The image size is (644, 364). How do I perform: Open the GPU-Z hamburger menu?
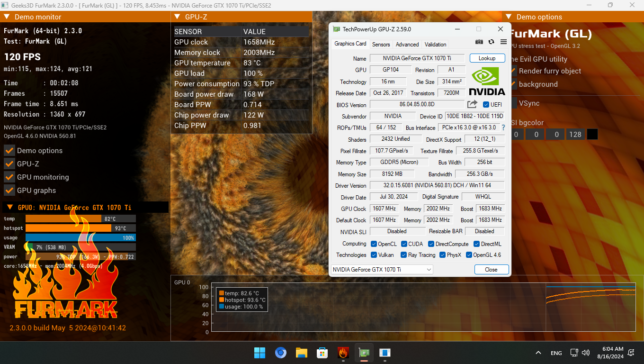coord(503,42)
